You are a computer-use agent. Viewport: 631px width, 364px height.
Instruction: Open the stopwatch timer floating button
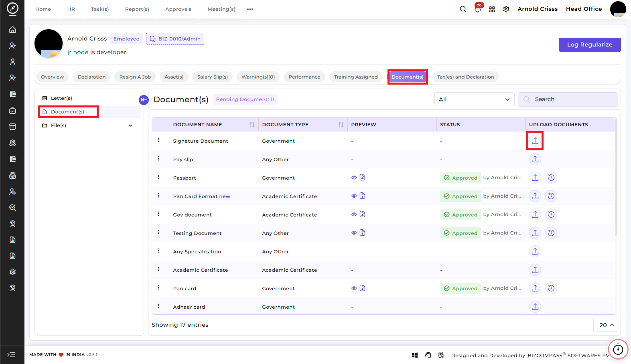[618, 350]
